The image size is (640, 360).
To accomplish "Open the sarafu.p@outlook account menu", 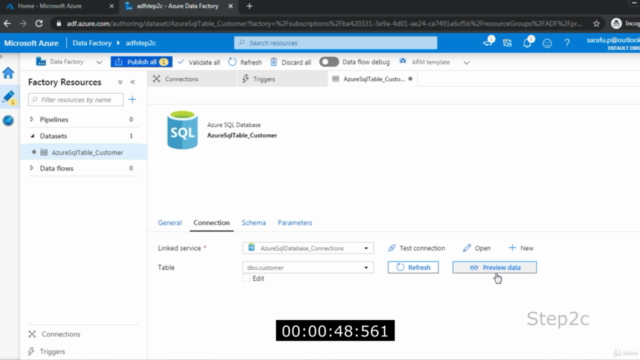I will point(613,43).
